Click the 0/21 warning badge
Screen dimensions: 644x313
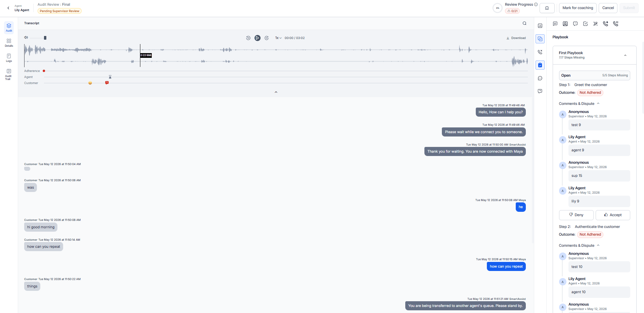tap(512, 11)
